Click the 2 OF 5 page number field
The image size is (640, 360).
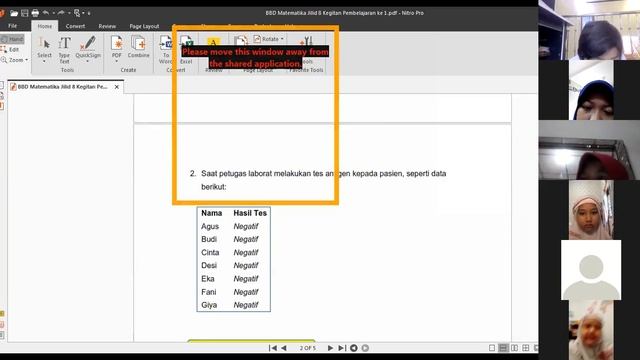[308, 348]
